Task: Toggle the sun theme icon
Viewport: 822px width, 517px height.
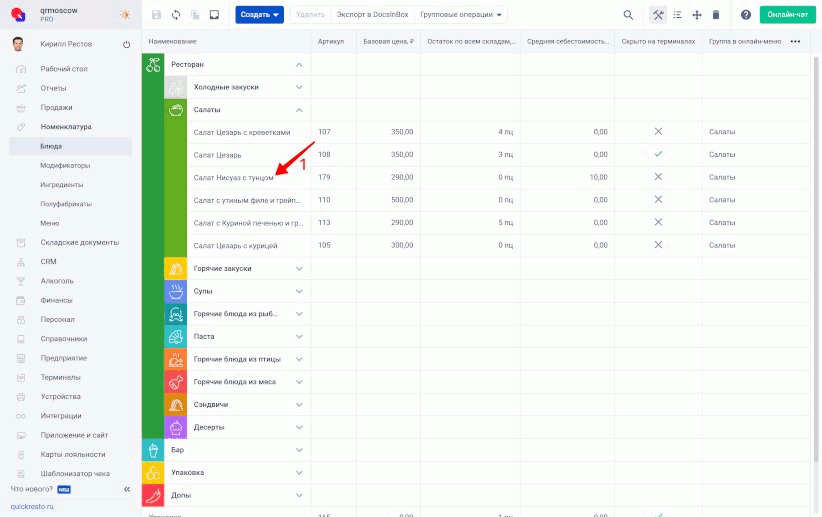Action: (x=125, y=15)
